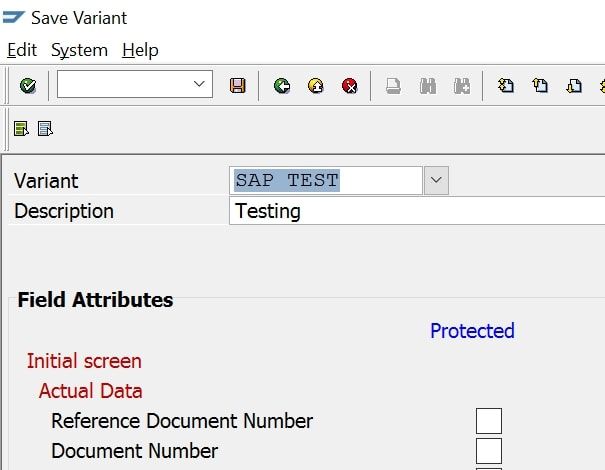This screenshot has width=605, height=470.
Task: Click the Variant field with SAP TEST
Action: point(326,180)
